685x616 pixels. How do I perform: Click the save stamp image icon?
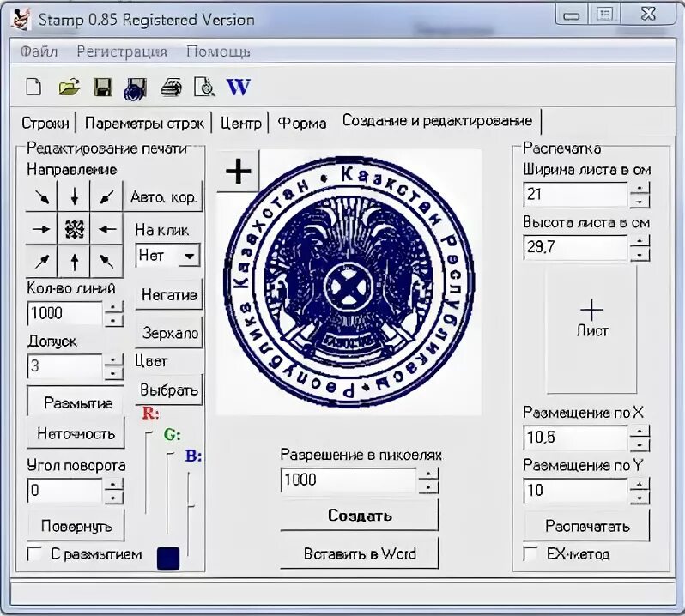click(136, 88)
